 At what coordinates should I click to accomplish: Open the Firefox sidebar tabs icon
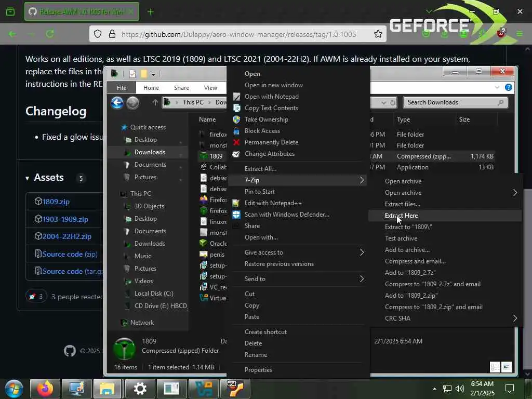(x=10, y=12)
